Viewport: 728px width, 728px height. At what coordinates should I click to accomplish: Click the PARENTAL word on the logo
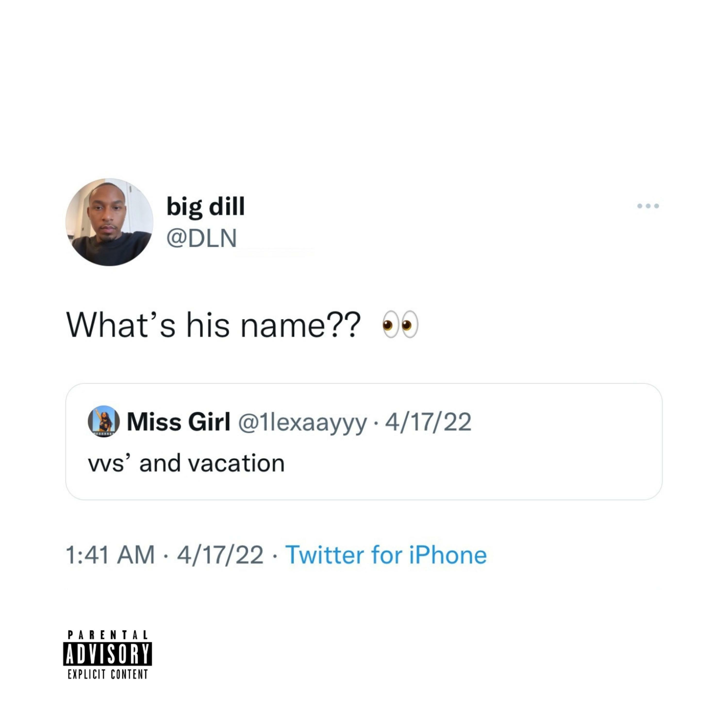click(108, 635)
